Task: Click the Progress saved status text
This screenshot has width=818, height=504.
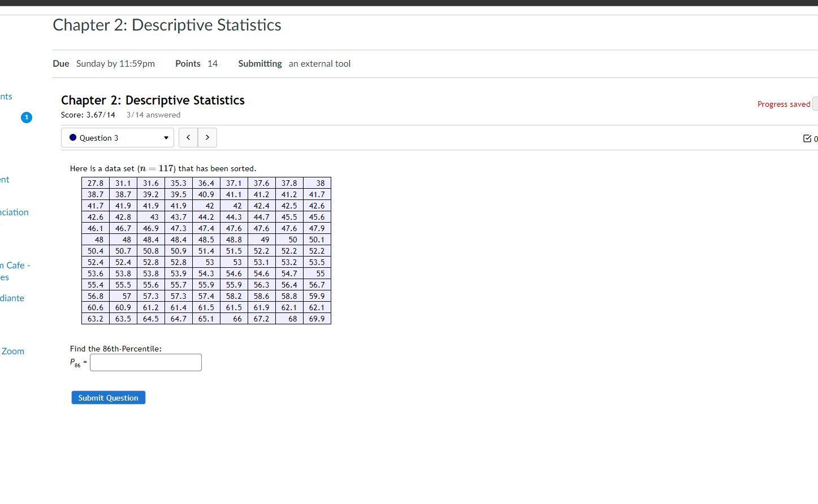Action: coord(784,103)
